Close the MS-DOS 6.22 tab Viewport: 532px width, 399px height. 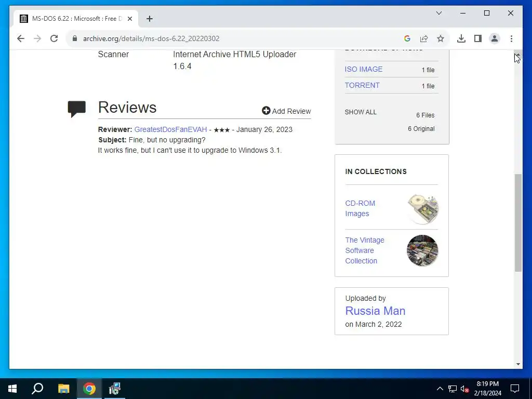129,19
